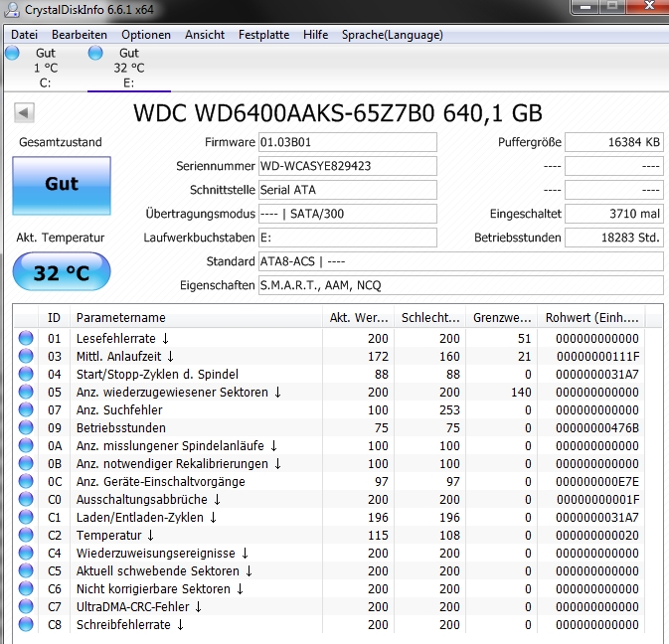Viewport: 669px width, 644px height.
Task: Click threshold value 140 in row 05
Action: coord(521,393)
